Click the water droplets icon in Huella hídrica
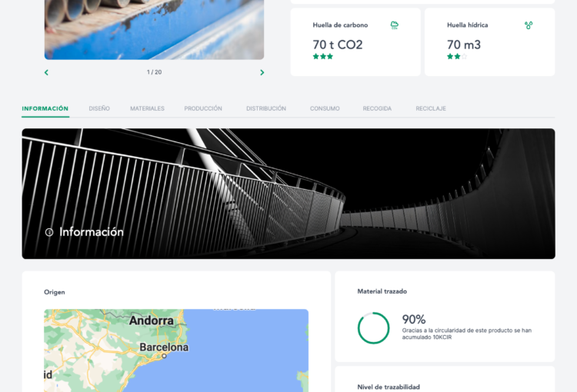 pos(529,25)
